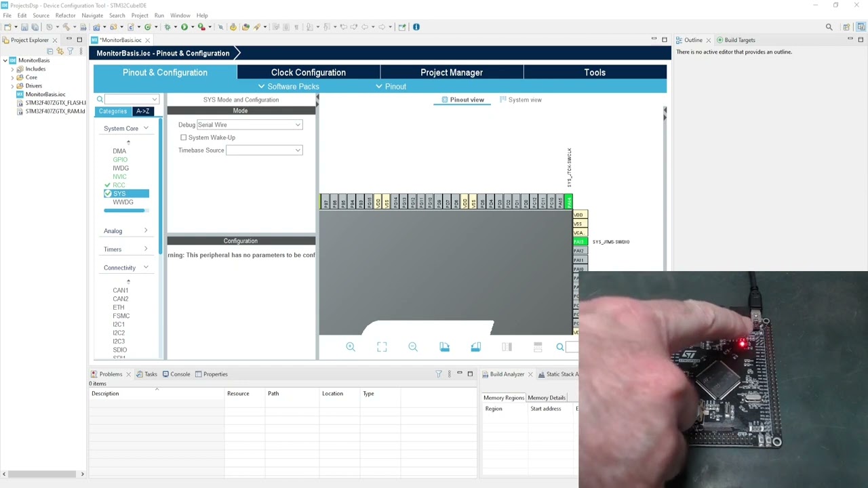Zoom out of the pinout chip view
This screenshot has width=868, height=488.
tap(413, 347)
